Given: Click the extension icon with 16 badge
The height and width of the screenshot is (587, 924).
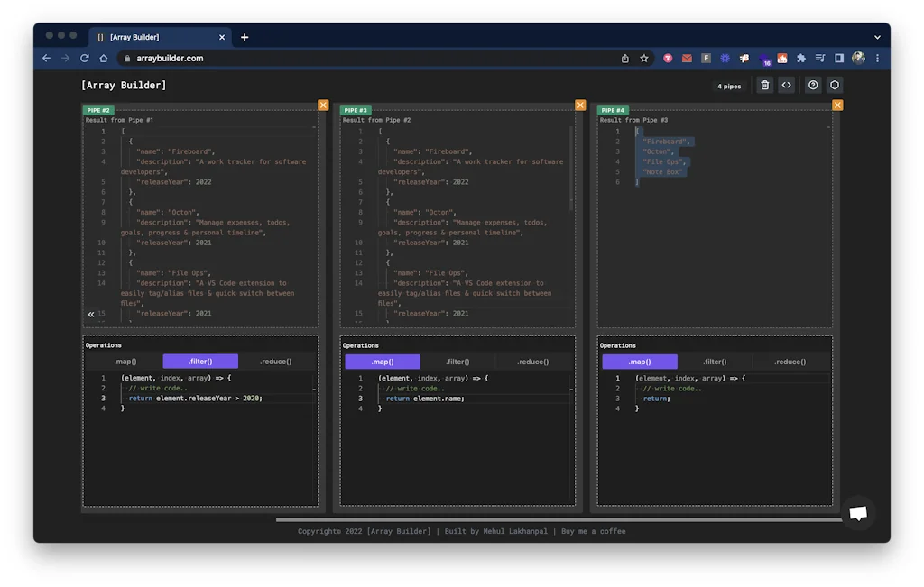Looking at the screenshot, I should (763, 59).
